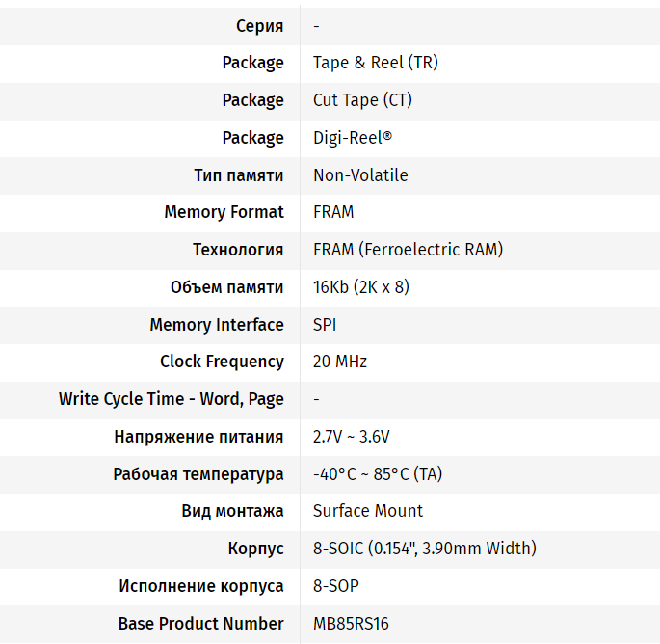Viewport: 660px width, 644px height.
Task: Click the "-40°C ~ 85°C (TA)" temperature value
Action: (378, 474)
